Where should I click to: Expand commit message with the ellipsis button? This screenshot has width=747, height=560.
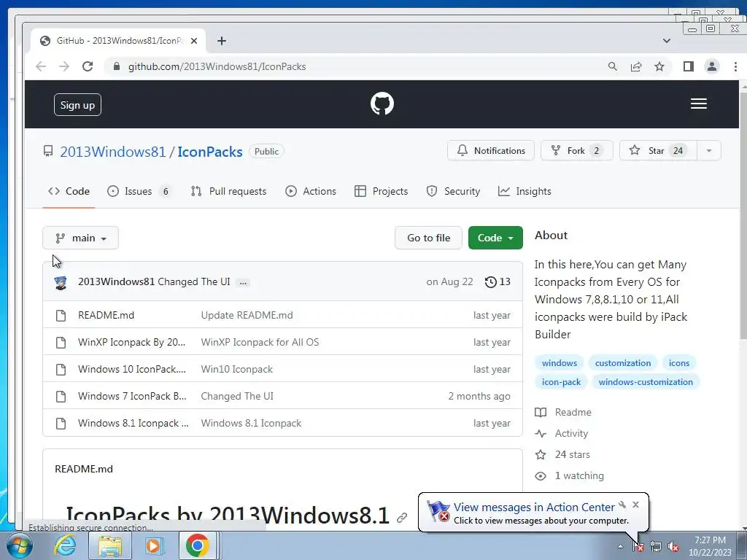[243, 282]
